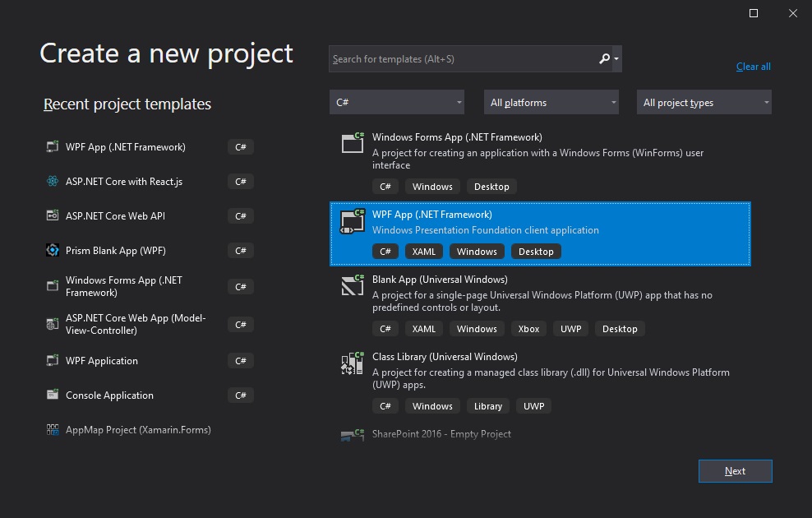Open the C# language filter dropdown
The height and width of the screenshot is (518, 812).
(x=397, y=102)
